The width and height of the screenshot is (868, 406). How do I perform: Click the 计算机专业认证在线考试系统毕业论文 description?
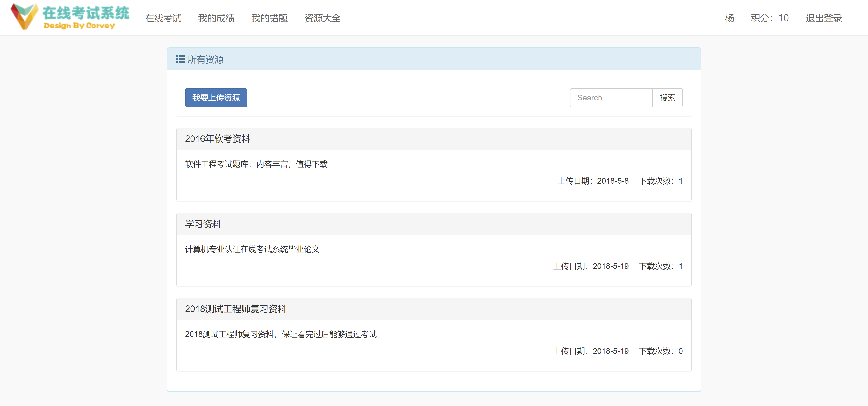click(x=253, y=249)
